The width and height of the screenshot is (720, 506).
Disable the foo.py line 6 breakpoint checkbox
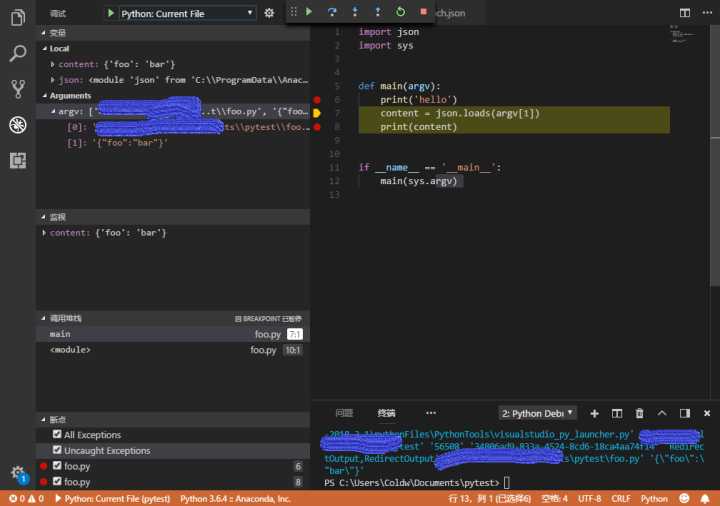[57, 466]
